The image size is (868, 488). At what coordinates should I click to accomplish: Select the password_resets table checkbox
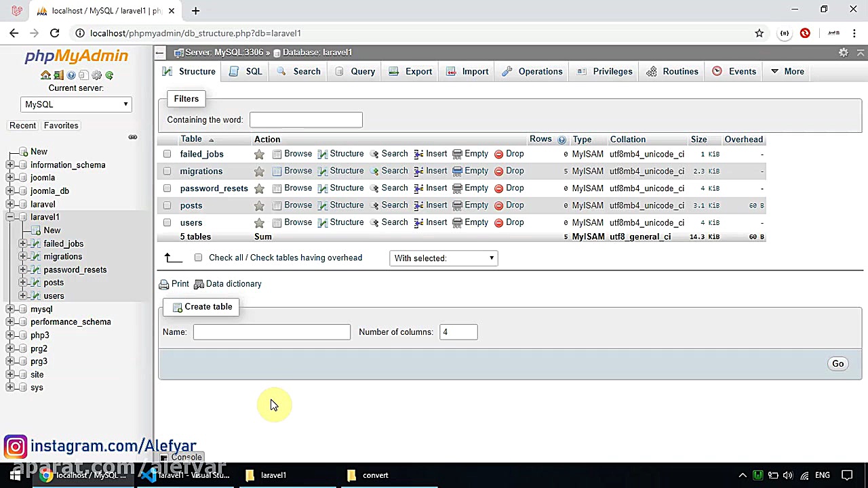point(167,188)
